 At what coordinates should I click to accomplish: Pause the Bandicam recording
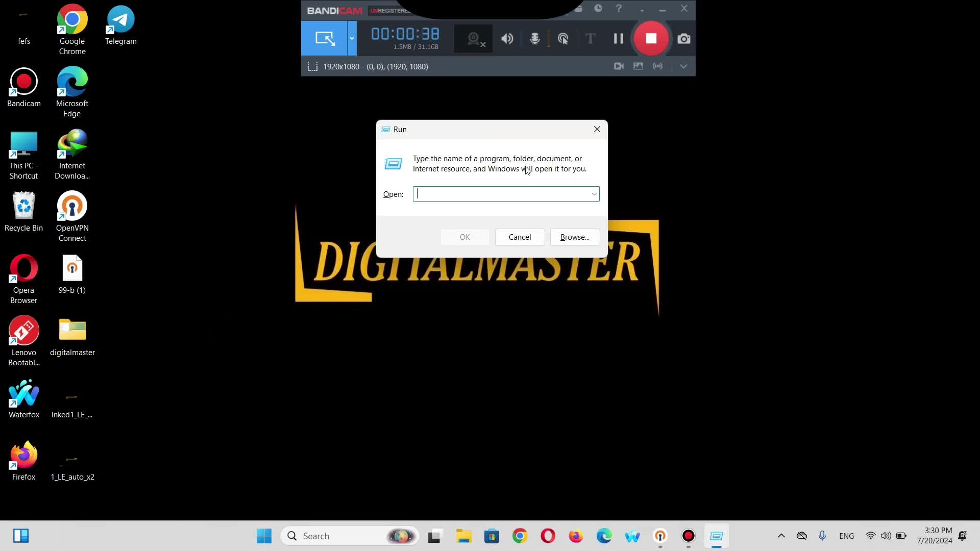618,39
